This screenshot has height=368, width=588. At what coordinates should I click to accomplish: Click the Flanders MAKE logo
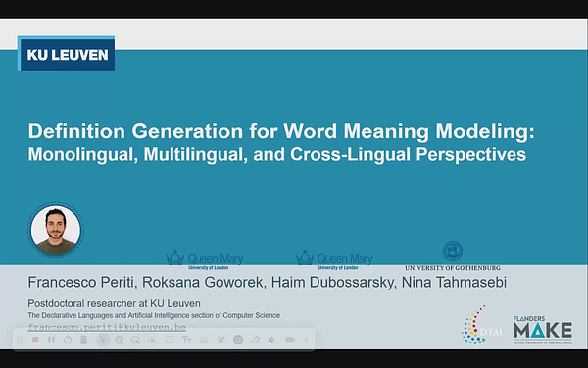point(543,330)
